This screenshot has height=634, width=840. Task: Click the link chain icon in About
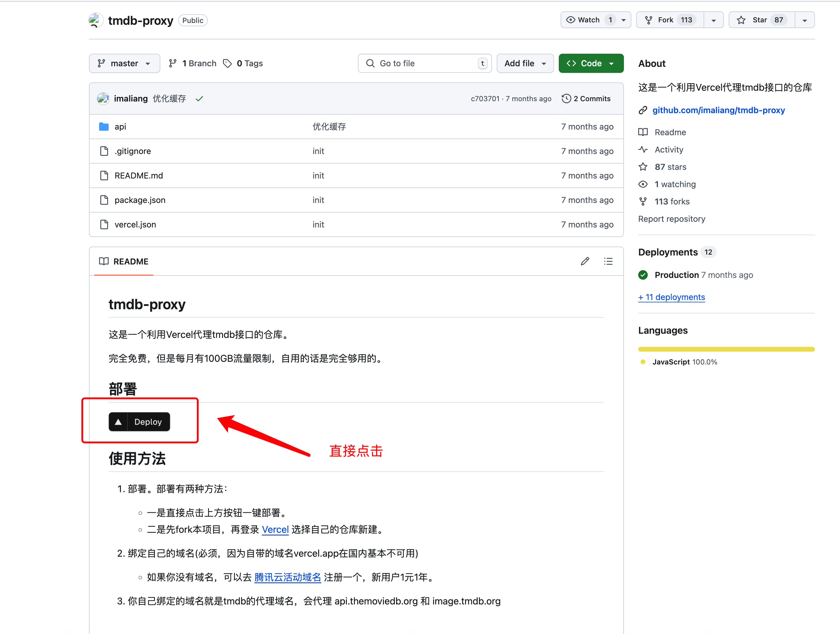(642, 110)
